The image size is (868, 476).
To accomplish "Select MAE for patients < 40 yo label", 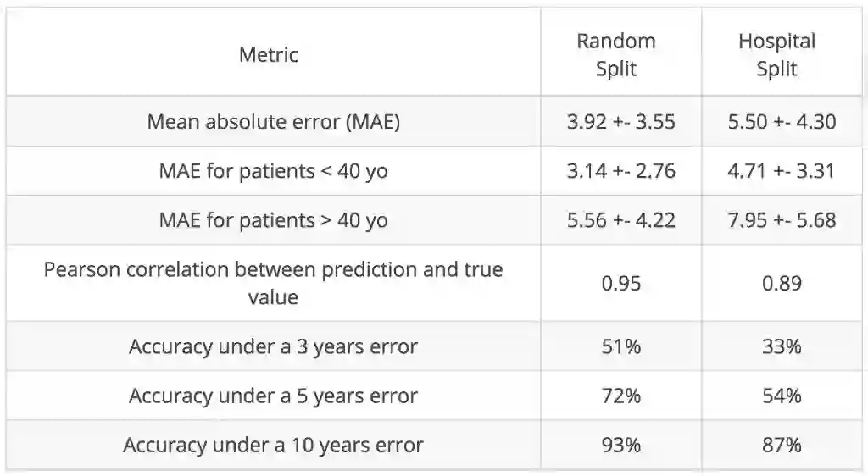I will (274, 170).
